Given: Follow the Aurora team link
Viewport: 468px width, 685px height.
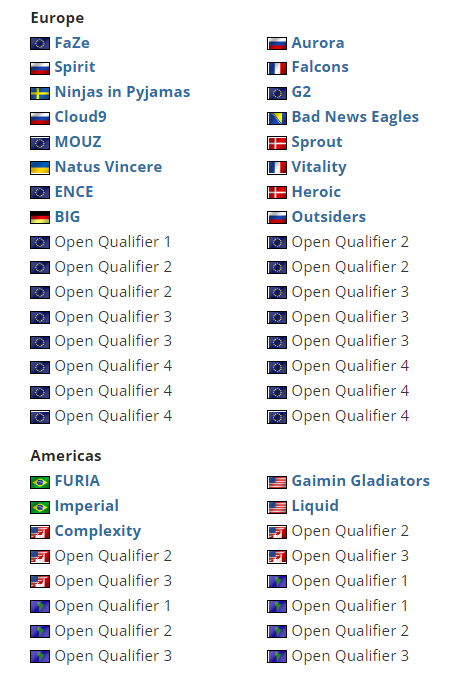Looking at the screenshot, I should pos(318,43).
